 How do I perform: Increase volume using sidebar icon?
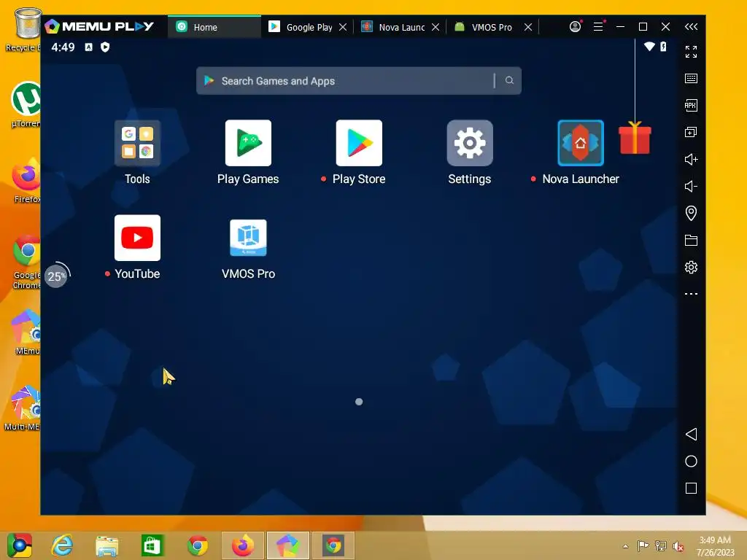coord(691,159)
